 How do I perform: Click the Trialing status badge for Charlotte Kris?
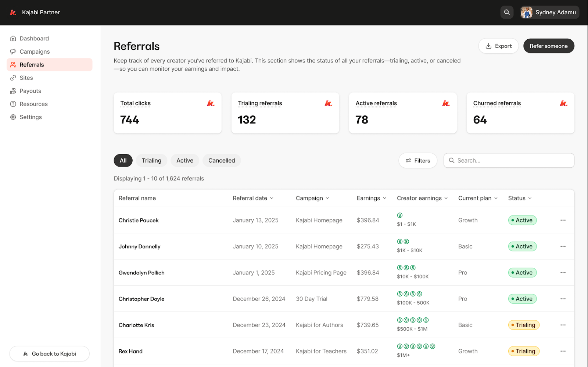pyautogui.click(x=524, y=325)
